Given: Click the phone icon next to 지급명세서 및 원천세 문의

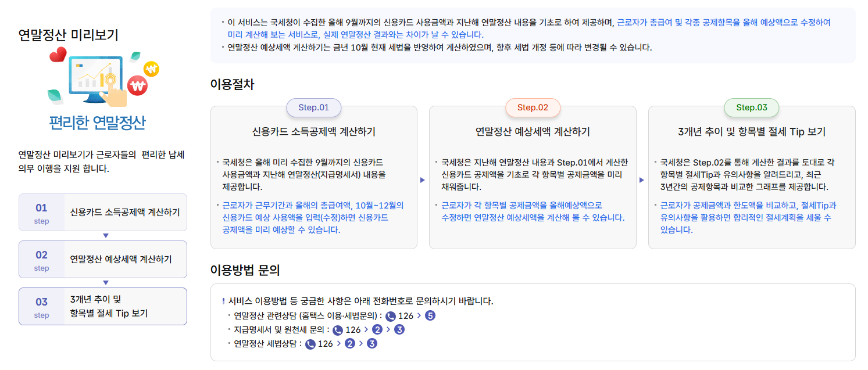Looking at the screenshot, I should click(338, 330).
